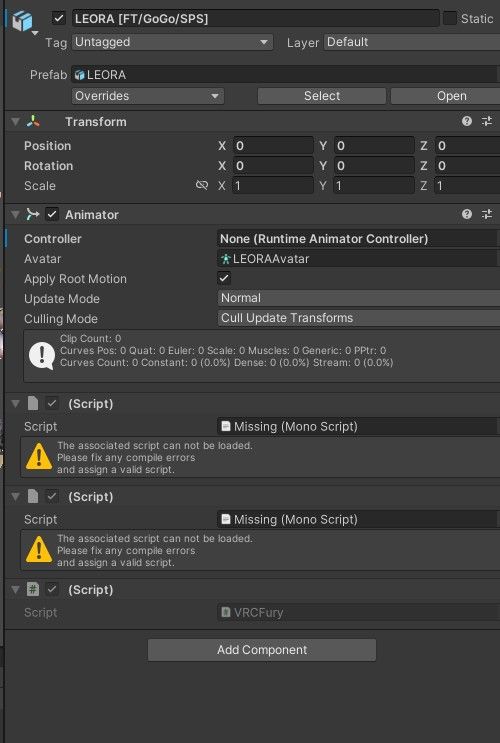This screenshot has height=743, width=500.
Task: Open Animator help reference icon
Action: (467, 214)
